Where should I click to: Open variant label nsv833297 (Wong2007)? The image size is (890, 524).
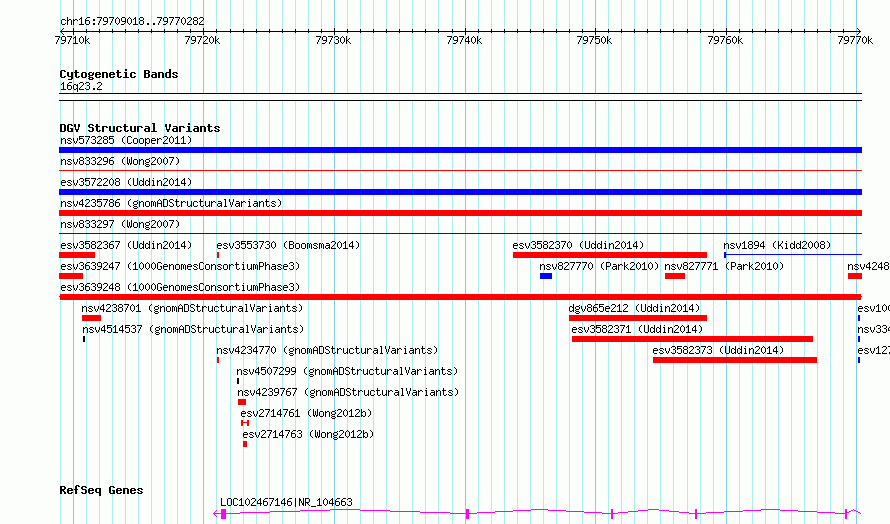click(x=120, y=224)
